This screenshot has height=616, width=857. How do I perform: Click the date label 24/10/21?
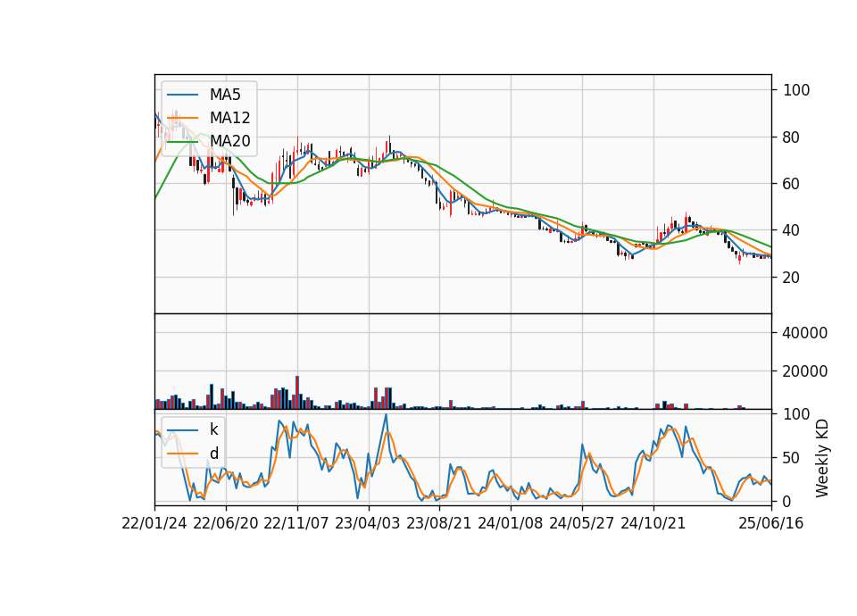point(653,523)
